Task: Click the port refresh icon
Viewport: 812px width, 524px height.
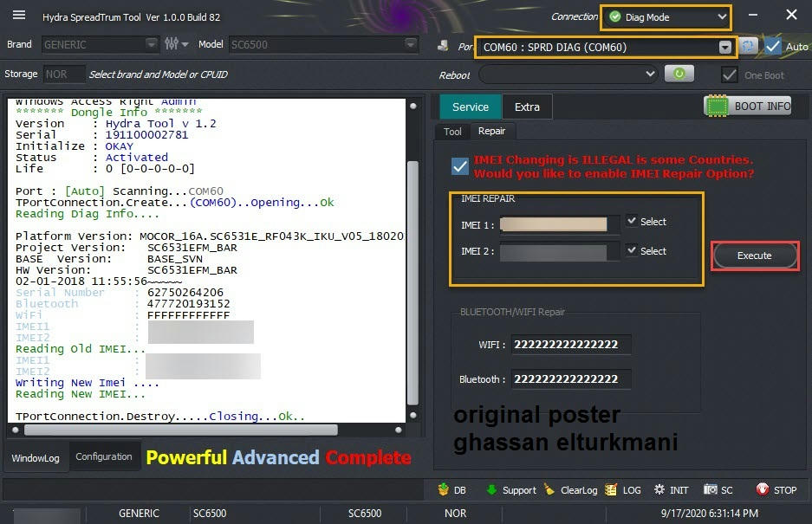Action: (748, 47)
